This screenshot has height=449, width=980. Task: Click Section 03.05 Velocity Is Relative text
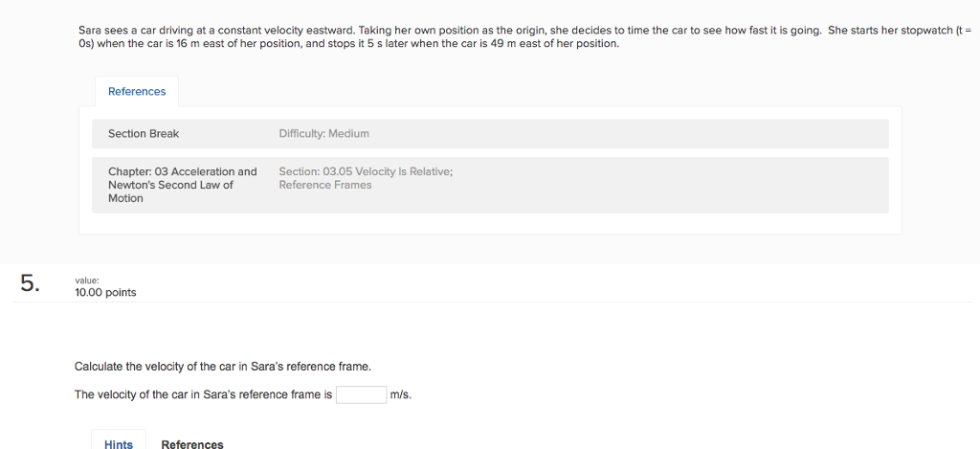tap(366, 171)
